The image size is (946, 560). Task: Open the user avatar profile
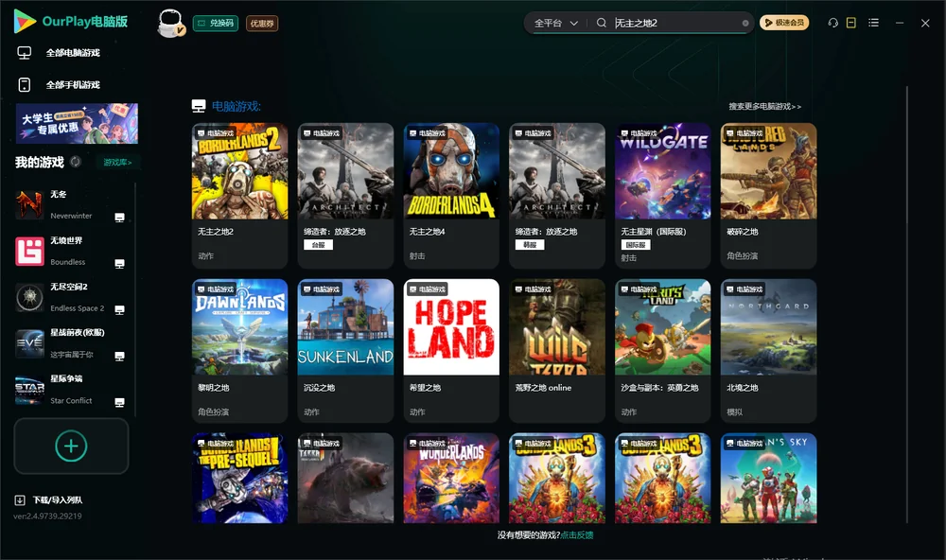(170, 23)
